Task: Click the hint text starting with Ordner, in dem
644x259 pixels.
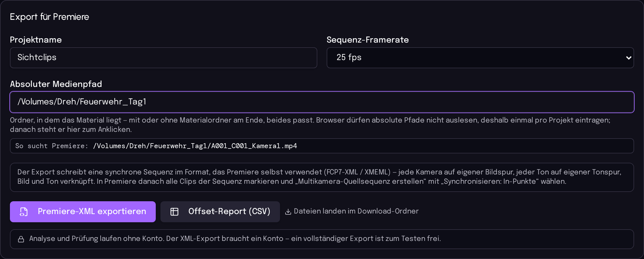Action: coord(310,125)
